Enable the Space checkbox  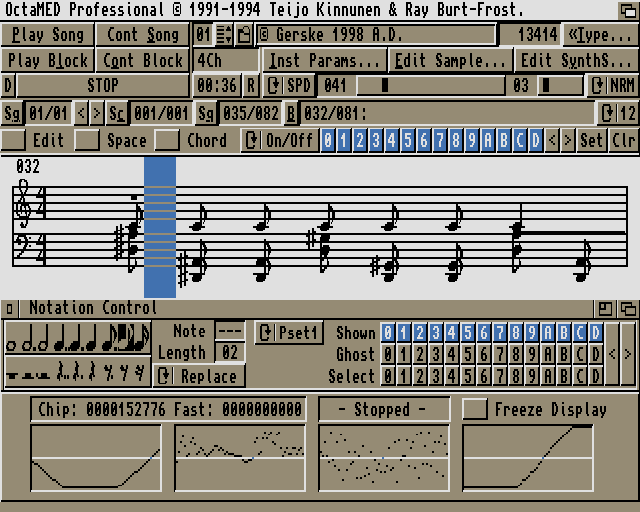tap(87, 140)
